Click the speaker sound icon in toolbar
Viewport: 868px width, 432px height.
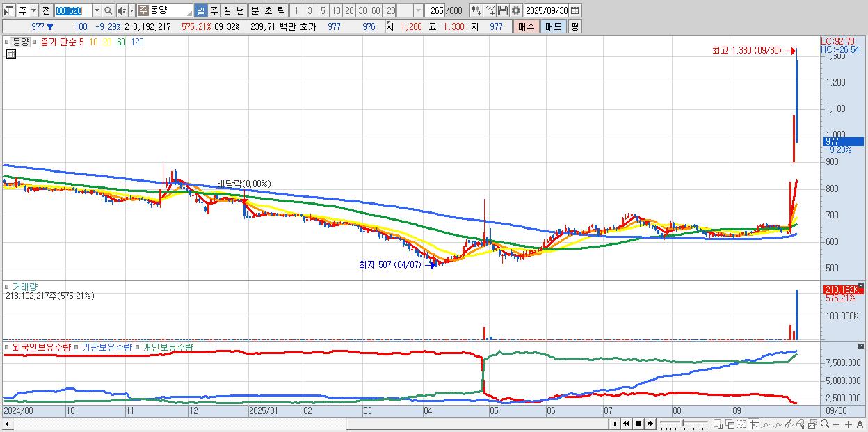(122, 10)
